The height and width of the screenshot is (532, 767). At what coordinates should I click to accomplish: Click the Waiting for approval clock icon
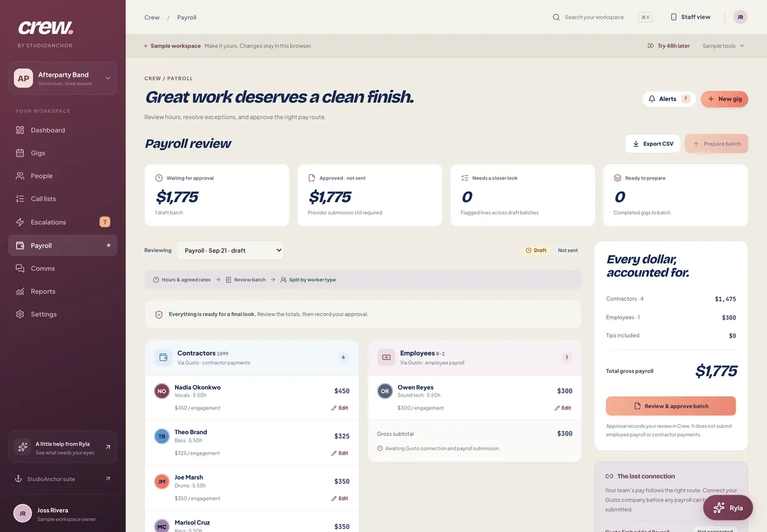point(159,178)
